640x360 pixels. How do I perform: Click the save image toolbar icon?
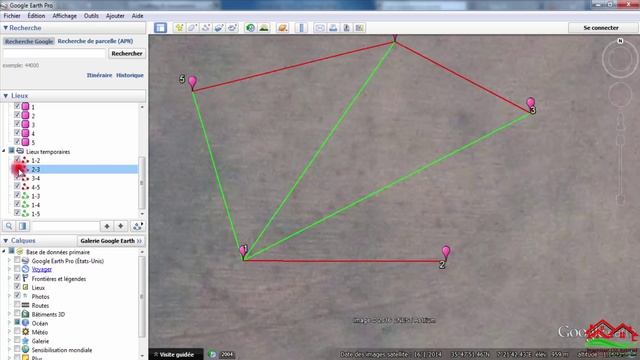(x=347, y=27)
